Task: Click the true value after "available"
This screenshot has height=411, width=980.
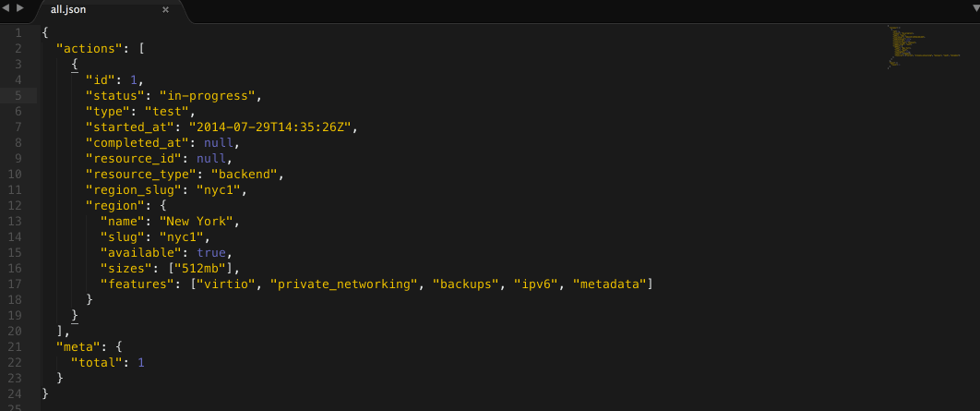Action: click(x=211, y=252)
